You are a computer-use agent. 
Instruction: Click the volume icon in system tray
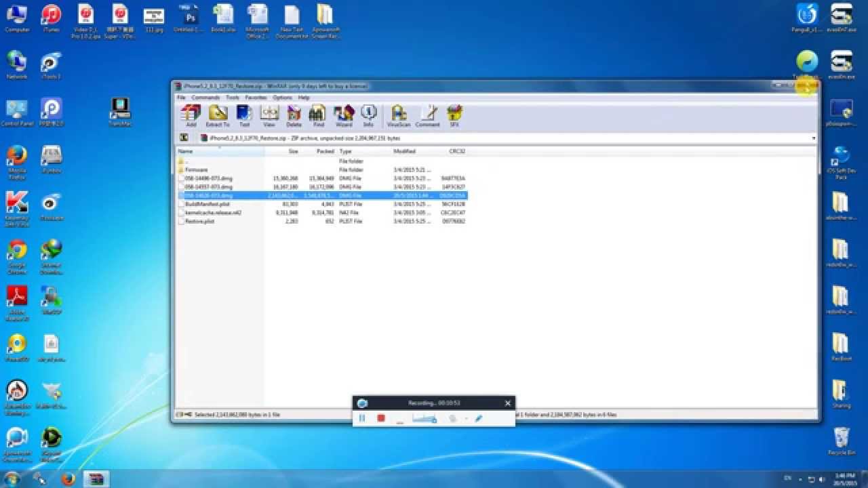click(823, 479)
